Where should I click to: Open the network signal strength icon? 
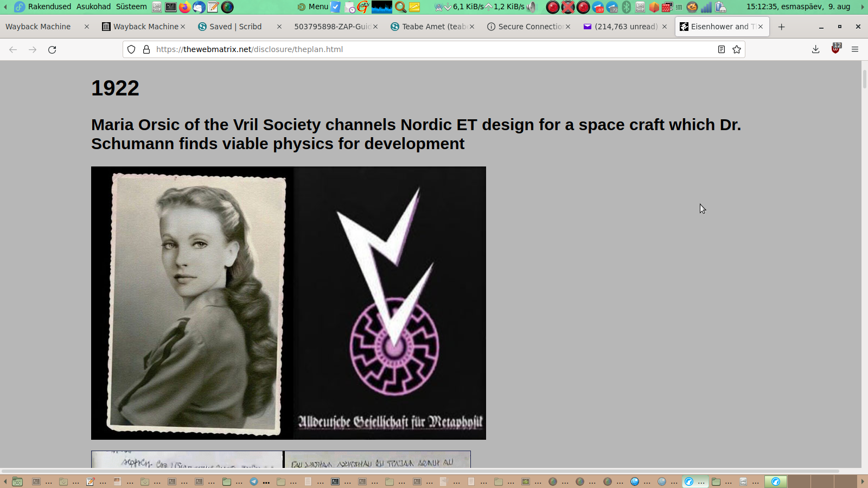[x=706, y=7]
